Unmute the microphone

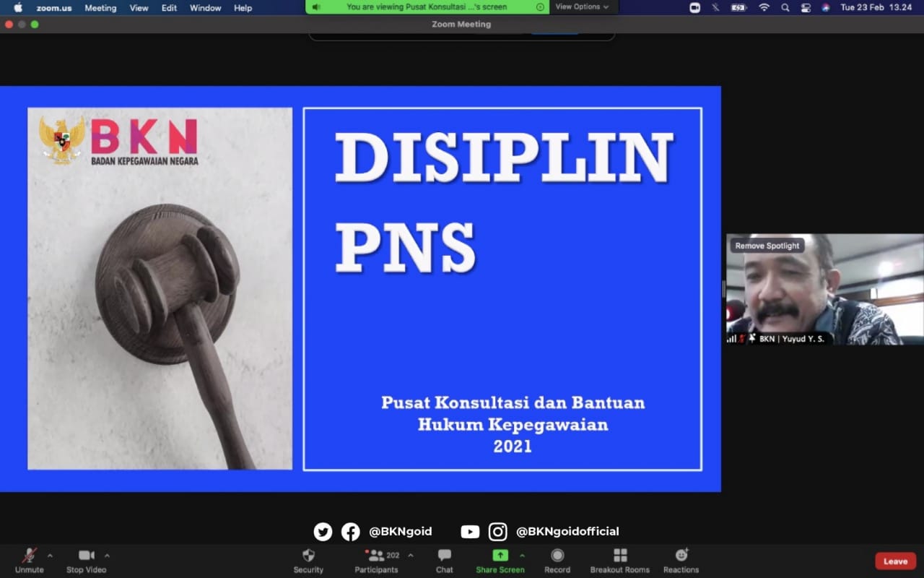coord(30,556)
